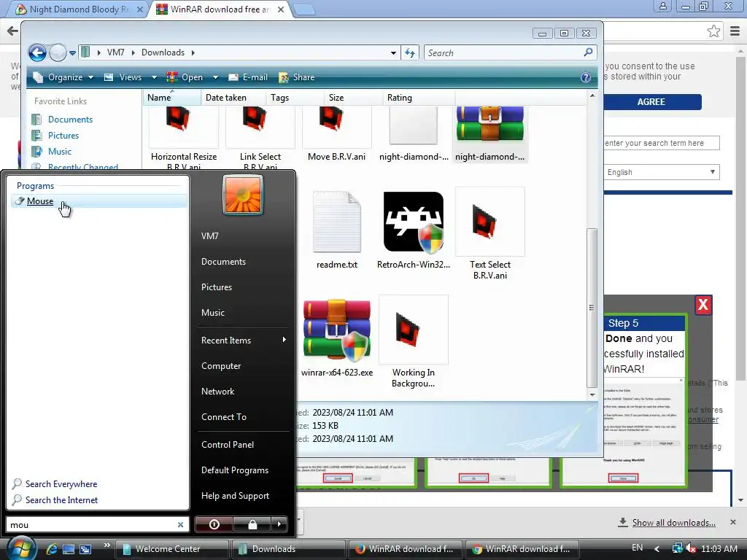Click the user account flower picture
The height and width of the screenshot is (560, 747).
coord(243,195)
